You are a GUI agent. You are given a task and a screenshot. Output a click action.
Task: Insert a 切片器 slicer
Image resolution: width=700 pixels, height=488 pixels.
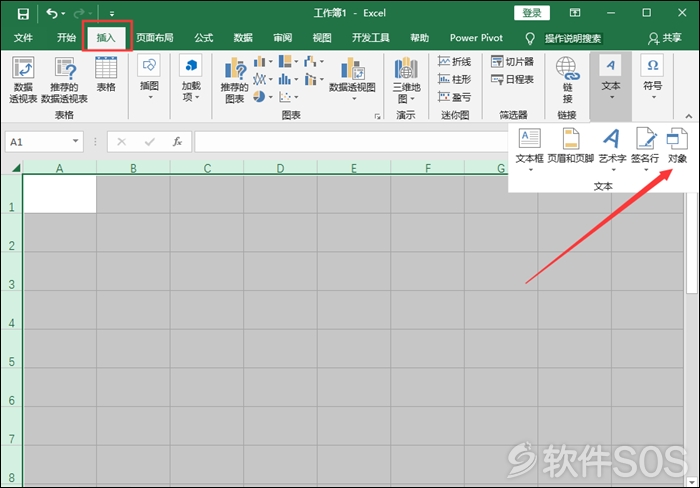pyautogui.click(x=512, y=62)
